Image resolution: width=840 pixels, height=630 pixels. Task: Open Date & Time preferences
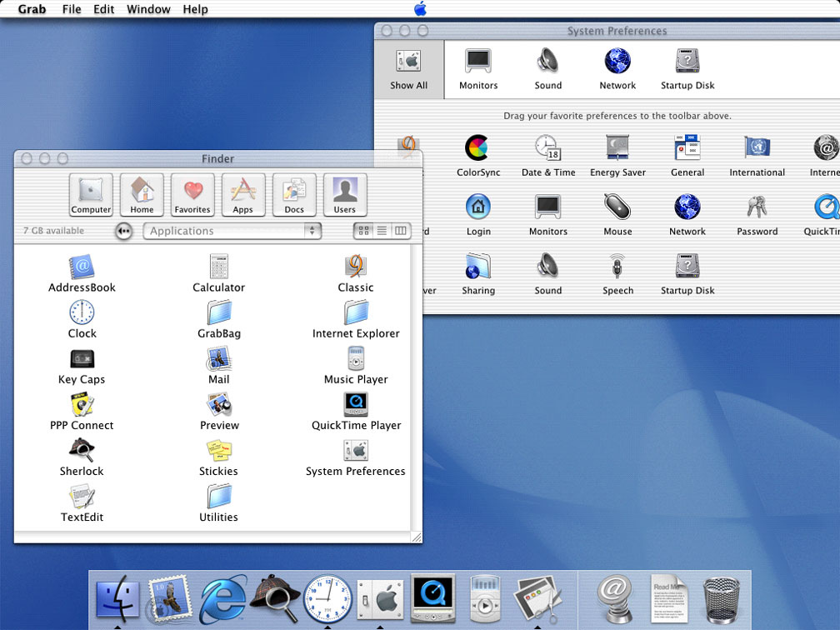click(548, 155)
